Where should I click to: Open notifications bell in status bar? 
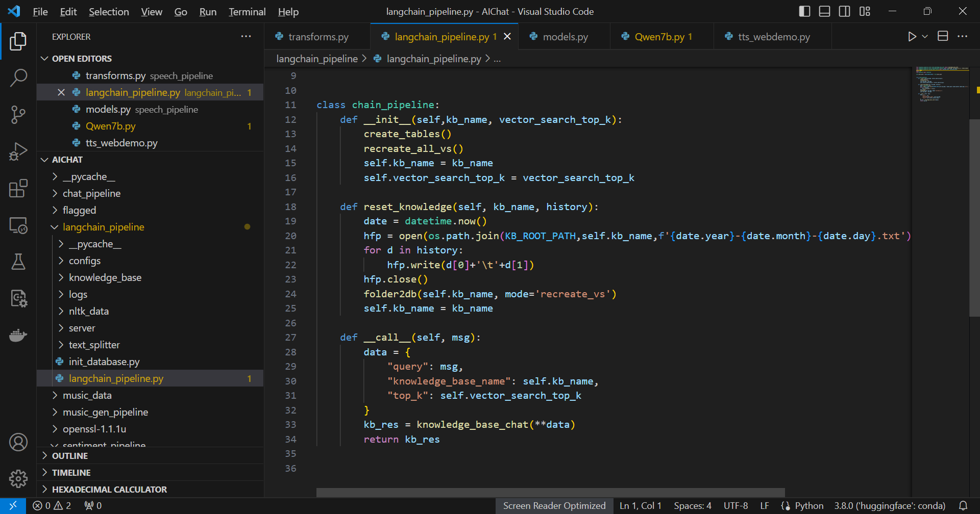(x=963, y=505)
